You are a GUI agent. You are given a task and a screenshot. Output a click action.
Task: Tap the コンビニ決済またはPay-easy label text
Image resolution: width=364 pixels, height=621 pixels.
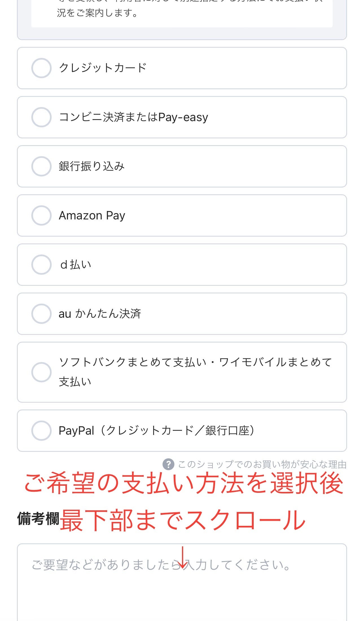pyautogui.click(x=133, y=117)
